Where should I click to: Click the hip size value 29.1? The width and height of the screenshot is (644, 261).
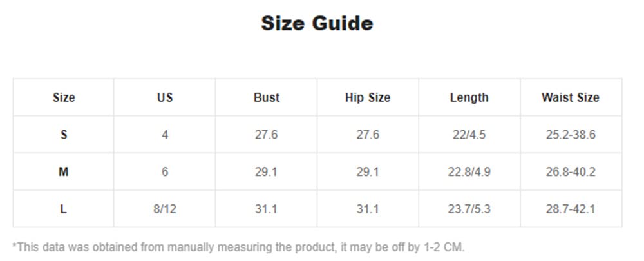tap(368, 172)
